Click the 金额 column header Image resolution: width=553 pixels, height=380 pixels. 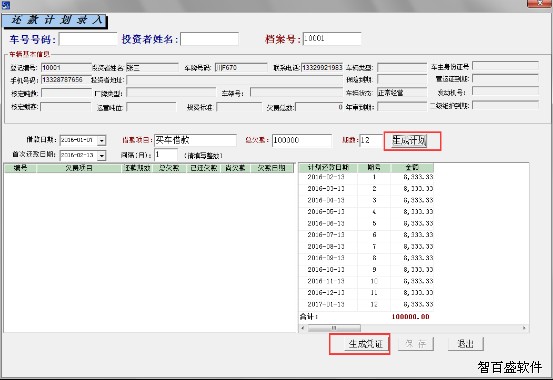[412, 168]
